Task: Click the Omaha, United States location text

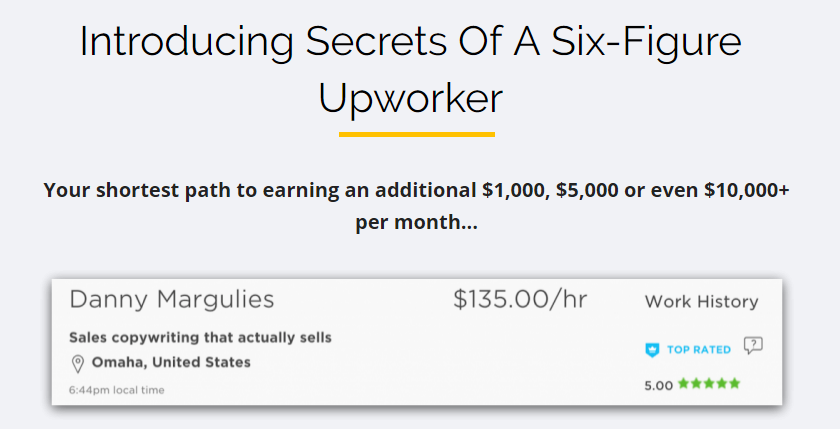Action: pyautogui.click(x=171, y=362)
